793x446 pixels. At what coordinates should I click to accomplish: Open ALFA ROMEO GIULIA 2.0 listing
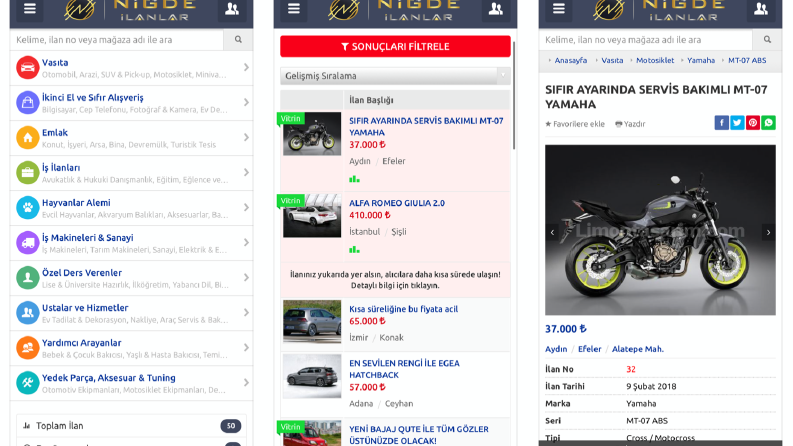[x=397, y=203]
